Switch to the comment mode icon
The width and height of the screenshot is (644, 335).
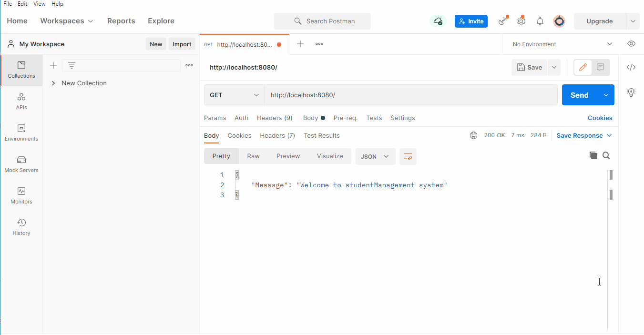coord(601,67)
